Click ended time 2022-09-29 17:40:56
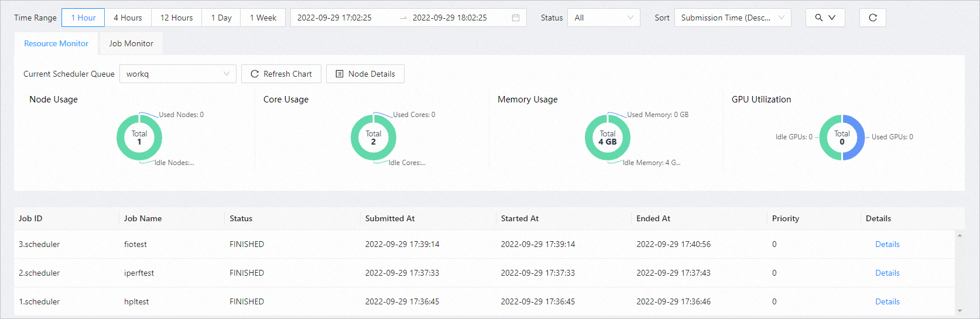980x319 pixels. click(x=673, y=244)
